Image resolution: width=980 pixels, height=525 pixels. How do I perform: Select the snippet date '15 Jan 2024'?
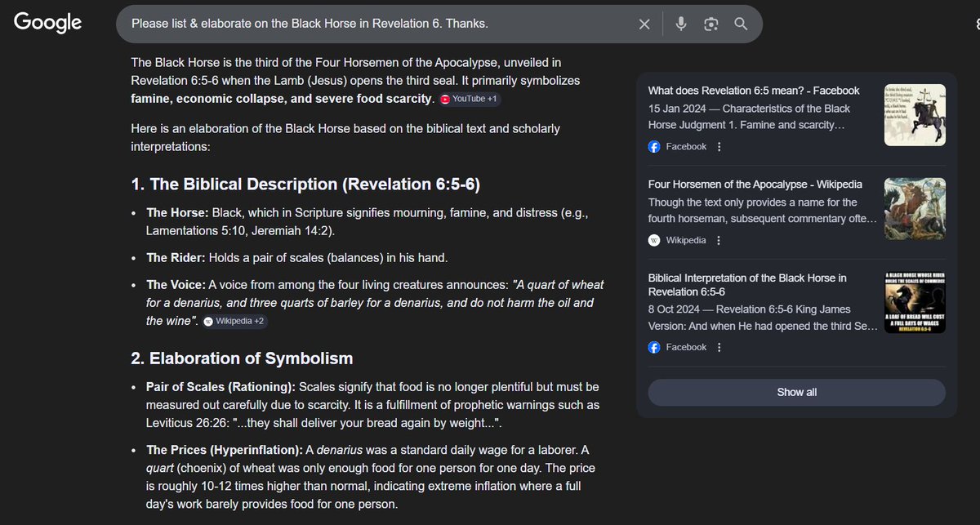pos(678,109)
